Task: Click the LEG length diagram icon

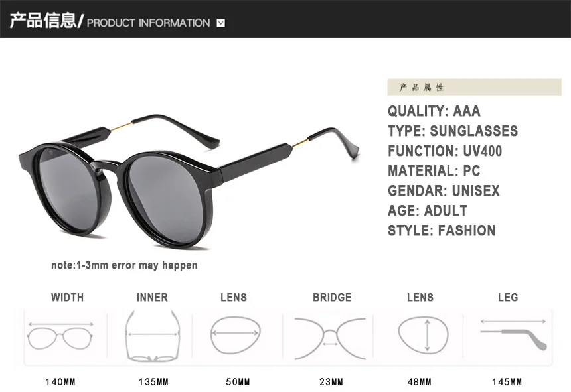Action: (x=513, y=334)
